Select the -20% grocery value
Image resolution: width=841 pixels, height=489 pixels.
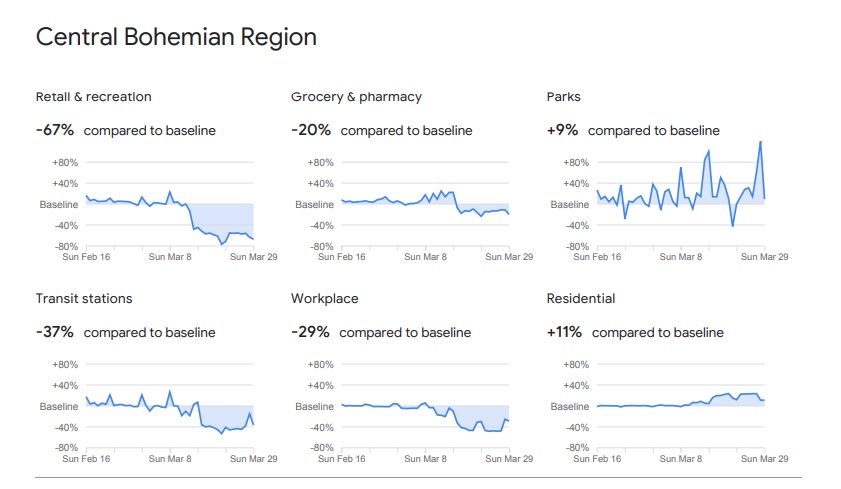tap(311, 130)
